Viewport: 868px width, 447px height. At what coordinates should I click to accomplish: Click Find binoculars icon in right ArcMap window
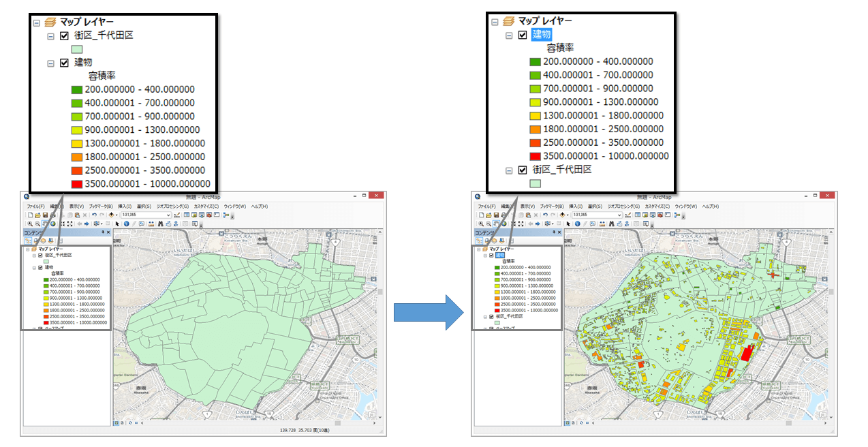[613, 223]
